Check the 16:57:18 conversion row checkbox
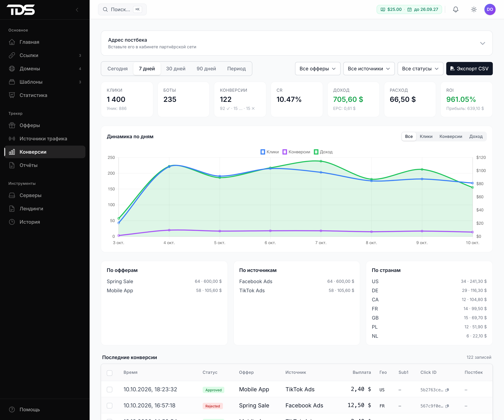 [x=109, y=405]
